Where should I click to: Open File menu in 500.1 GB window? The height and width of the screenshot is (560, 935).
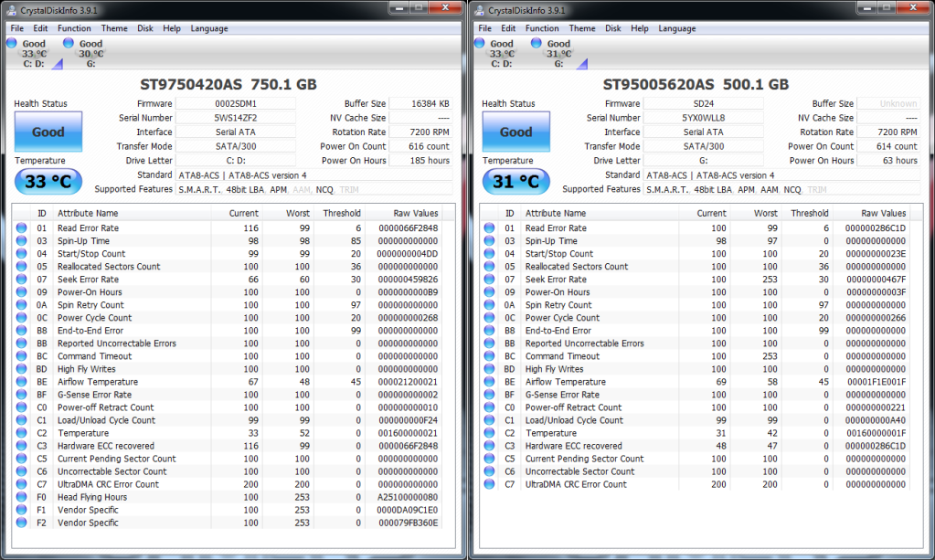coord(485,28)
